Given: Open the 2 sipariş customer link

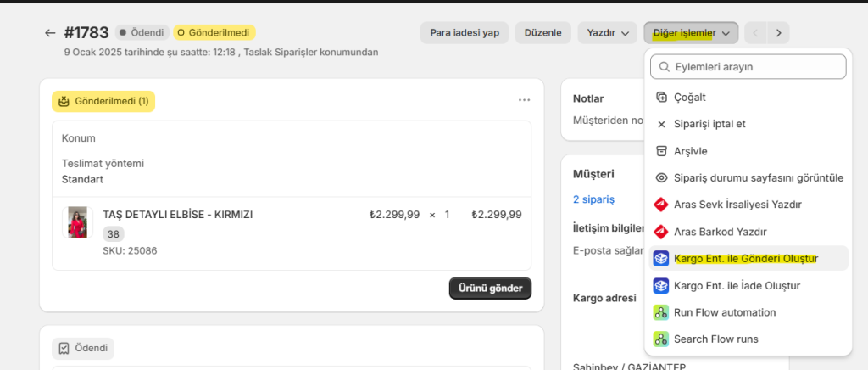Looking at the screenshot, I should coord(593,199).
